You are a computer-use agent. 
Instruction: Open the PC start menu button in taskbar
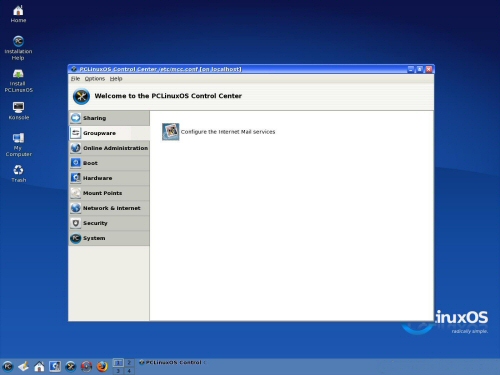(8, 367)
